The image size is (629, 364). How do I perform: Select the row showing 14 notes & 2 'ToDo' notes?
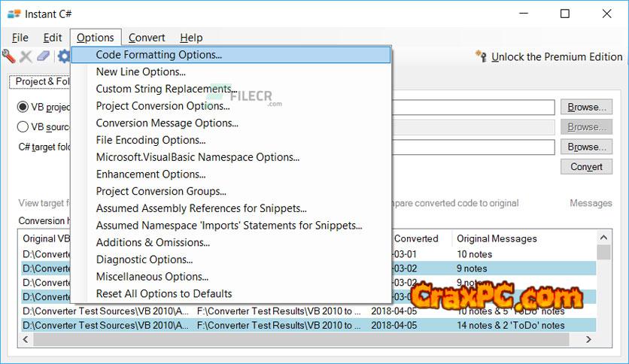[x=308, y=325]
